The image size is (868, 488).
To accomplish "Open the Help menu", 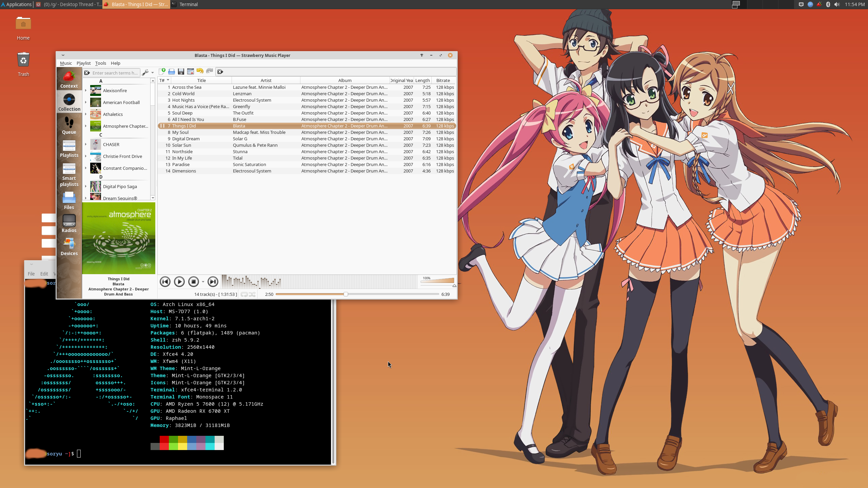I will tap(115, 63).
